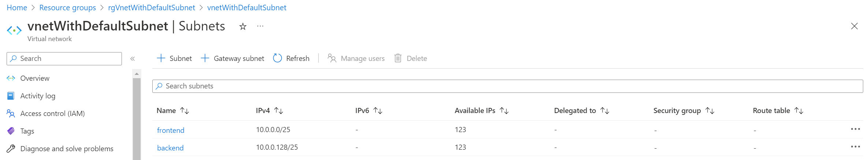This screenshot has width=868, height=160.
Task: Navigate to Resource groups breadcrumb
Action: (x=67, y=8)
